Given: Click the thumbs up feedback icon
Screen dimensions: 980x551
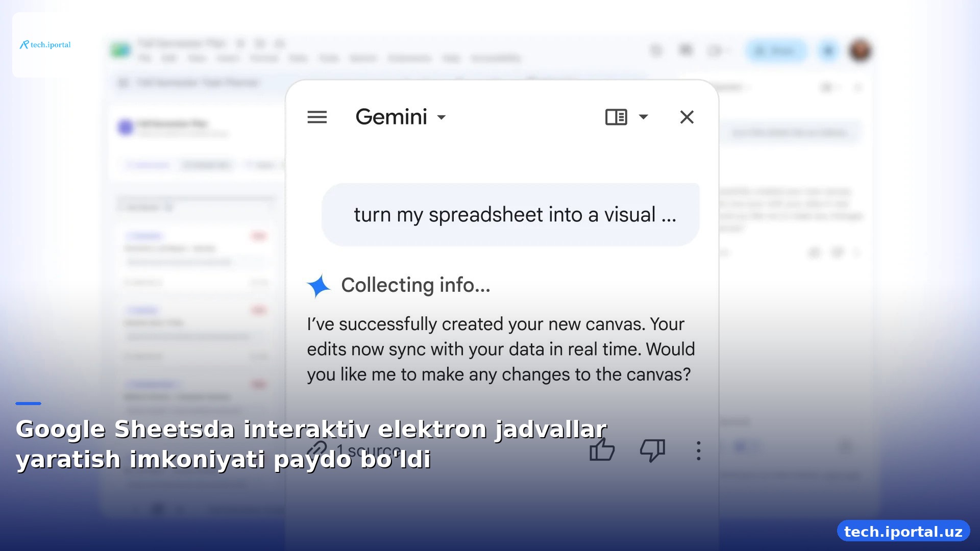Looking at the screenshot, I should (x=602, y=450).
